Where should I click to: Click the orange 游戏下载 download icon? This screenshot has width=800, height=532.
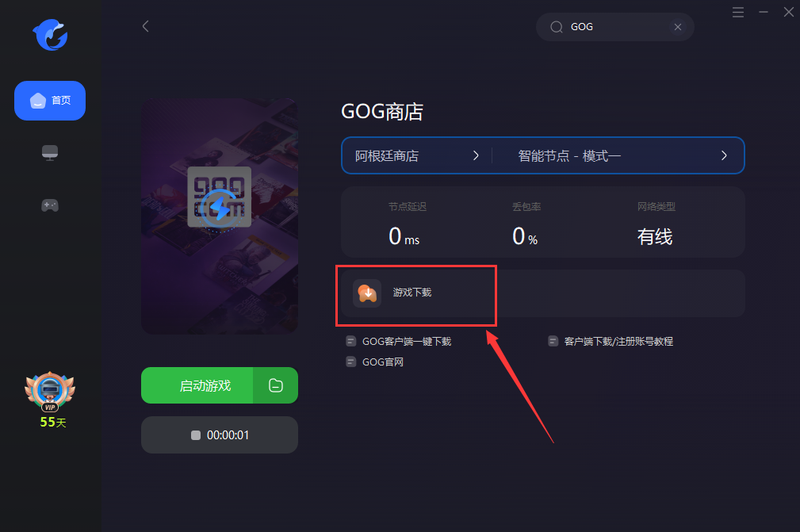[367, 293]
